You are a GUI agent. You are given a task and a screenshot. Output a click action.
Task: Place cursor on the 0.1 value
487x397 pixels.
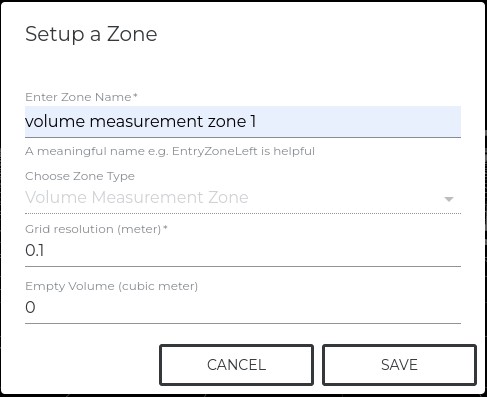point(35,251)
